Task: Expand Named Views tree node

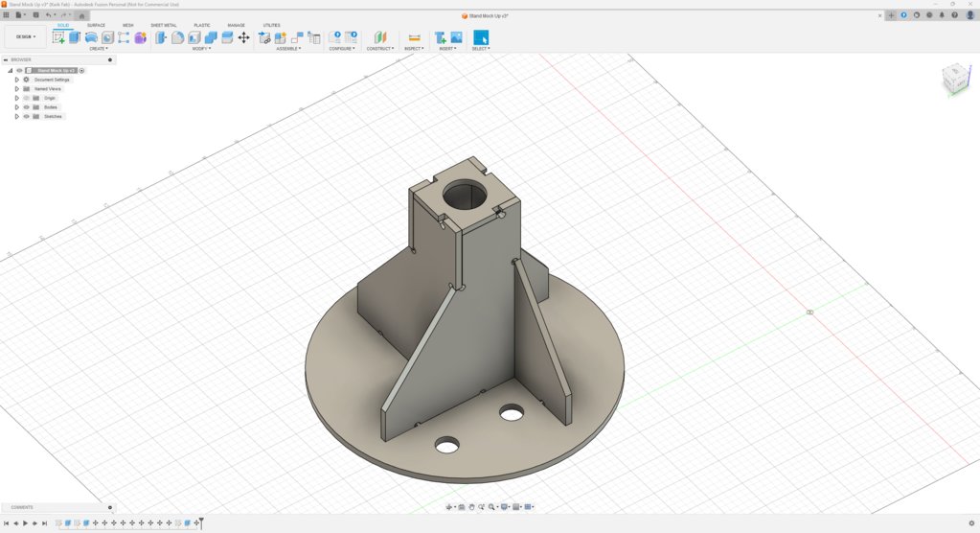Action: [17, 89]
